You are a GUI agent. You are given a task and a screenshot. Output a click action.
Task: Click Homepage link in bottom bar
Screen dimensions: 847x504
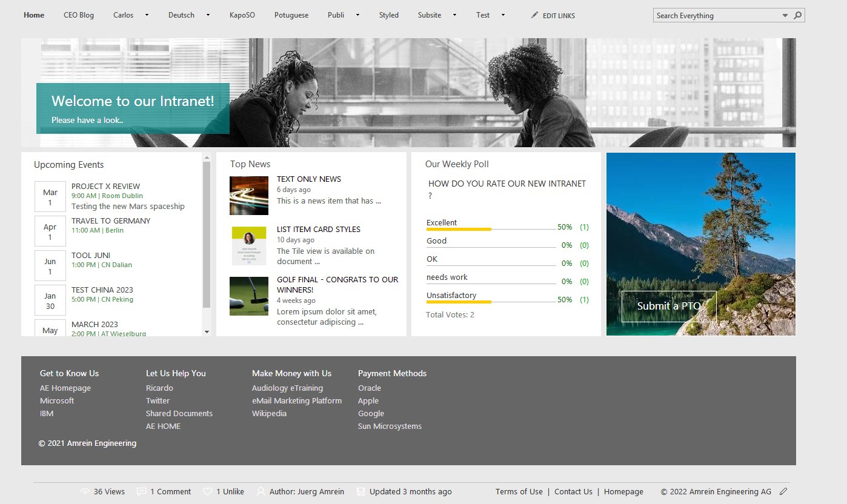[x=623, y=491]
